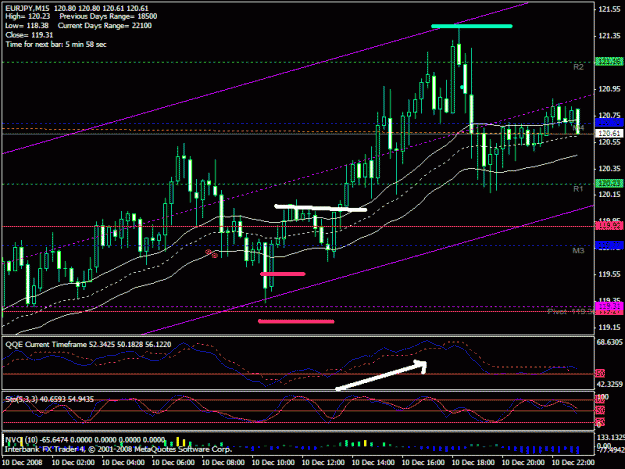Screen dimensions: 625x469
Task: Click the 119.15 price axis label
Action: coord(609,327)
